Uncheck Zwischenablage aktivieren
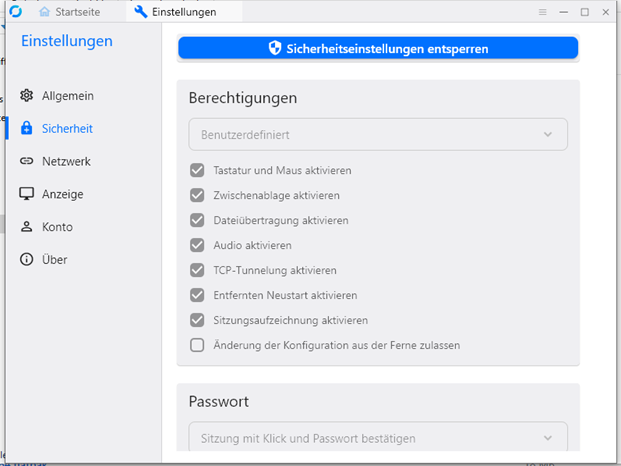 point(197,196)
